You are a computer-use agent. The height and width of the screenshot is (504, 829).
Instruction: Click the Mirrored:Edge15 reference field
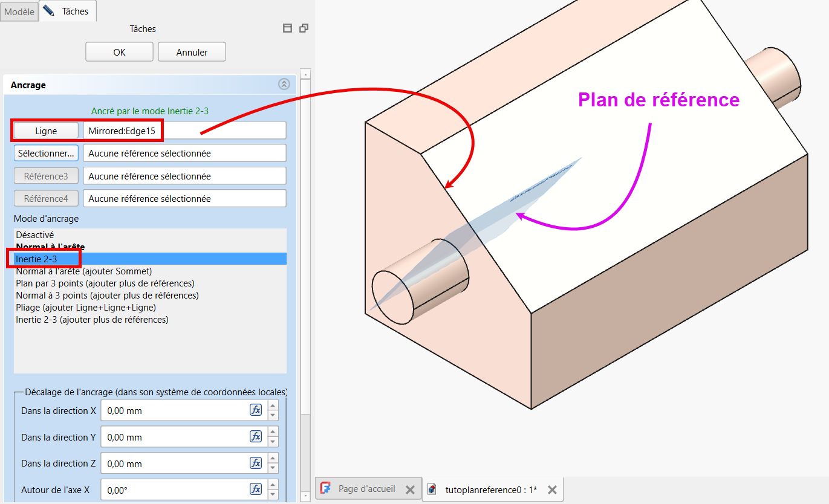pyautogui.click(x=184, y=131)
